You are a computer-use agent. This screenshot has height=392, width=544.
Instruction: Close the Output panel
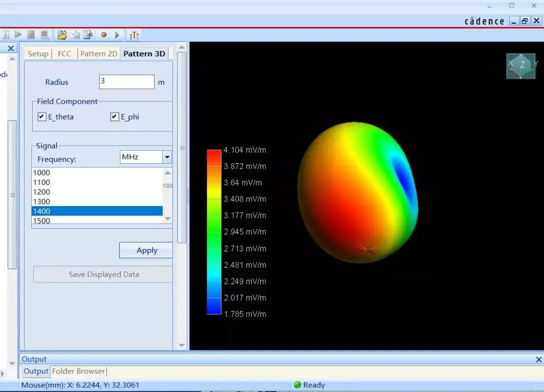(x=538, y=359)
